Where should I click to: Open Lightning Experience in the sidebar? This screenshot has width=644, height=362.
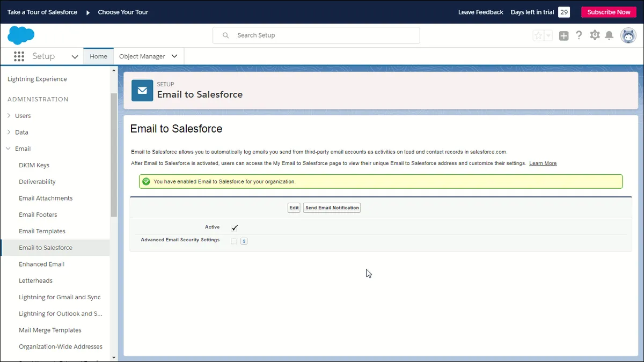tap(37, 79)
